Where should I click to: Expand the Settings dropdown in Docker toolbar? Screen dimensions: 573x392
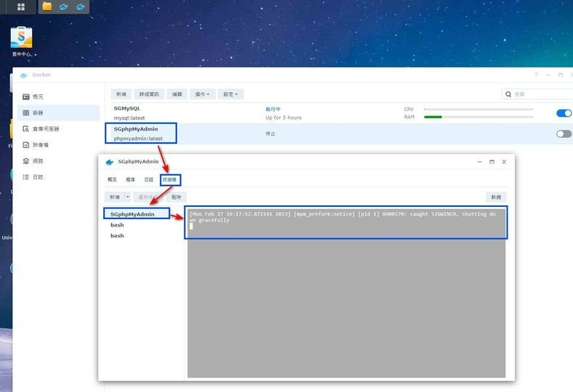pyautogui.click(x=231, y=94)
